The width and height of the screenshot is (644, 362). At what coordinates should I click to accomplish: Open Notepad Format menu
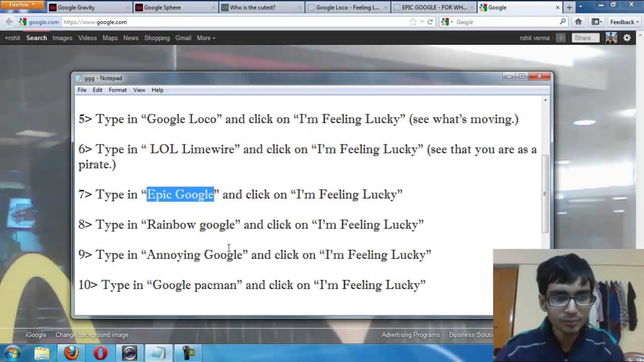[118, 90]
